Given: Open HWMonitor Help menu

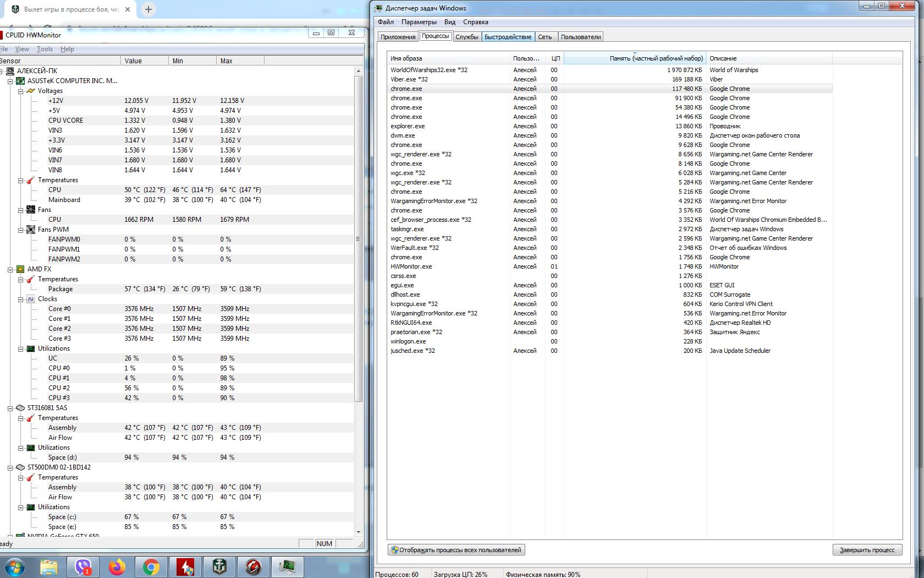Looking at the screenshot, I should coord(67,49).
